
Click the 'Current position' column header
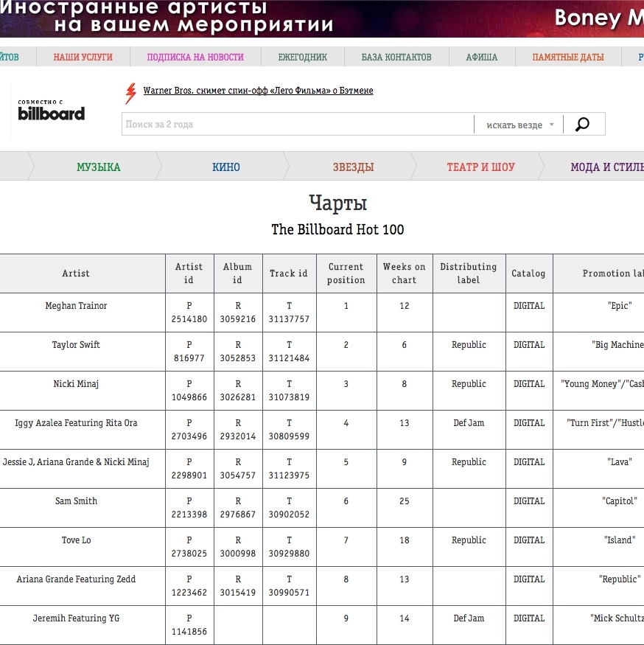(x=346, y=273)
